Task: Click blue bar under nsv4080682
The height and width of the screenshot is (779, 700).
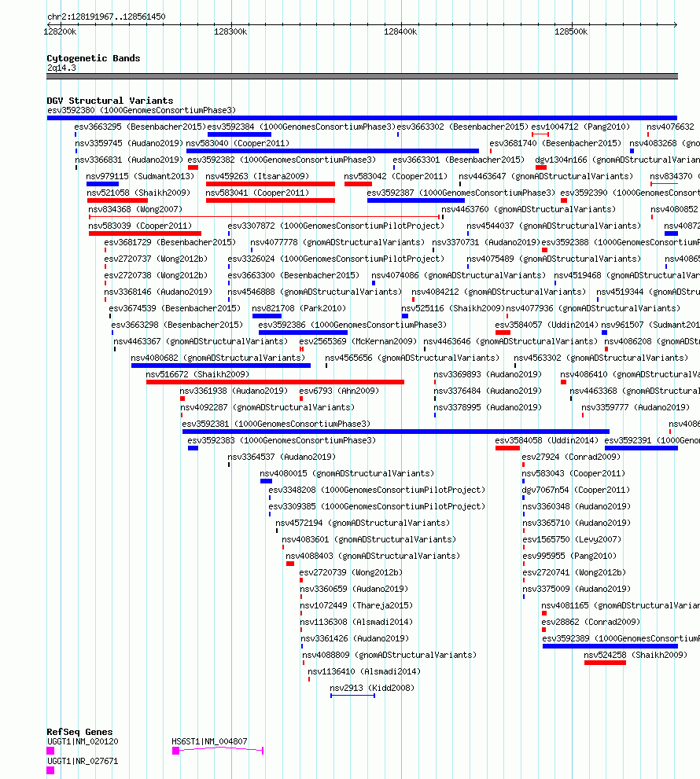Action: (221, 366)
